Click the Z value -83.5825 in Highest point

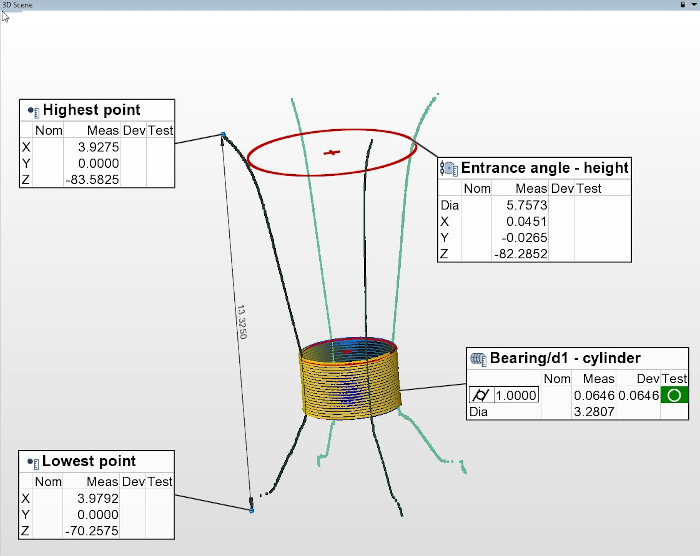(98, 179)
